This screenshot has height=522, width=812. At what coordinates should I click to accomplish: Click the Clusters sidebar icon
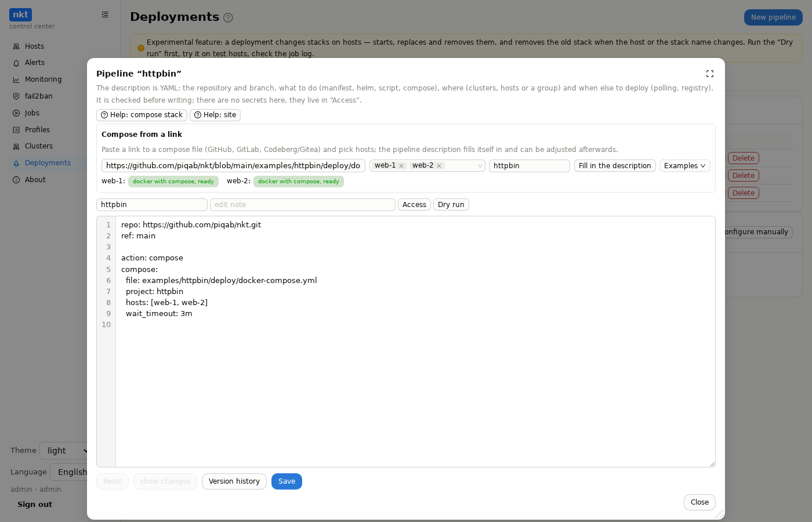click(16, 146)
